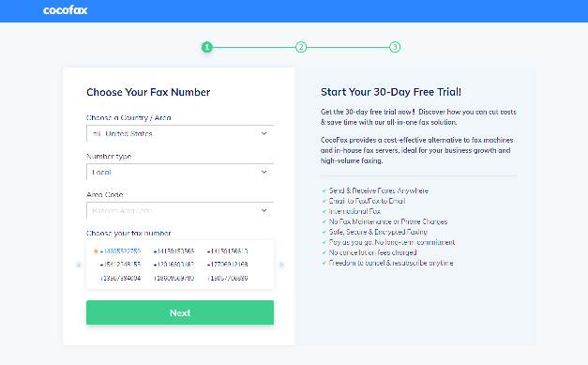
Task: Select step 2 circle in progress bar
Action: 301,47
